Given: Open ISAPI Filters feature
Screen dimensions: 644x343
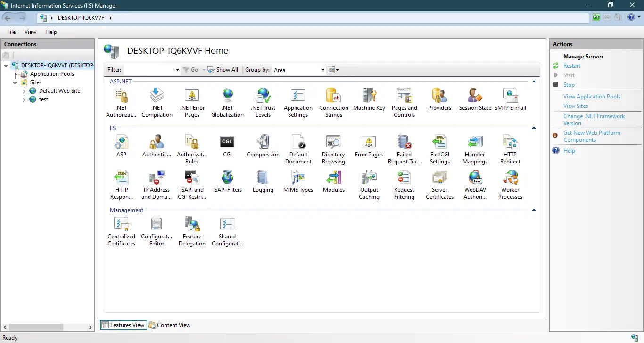Looking at the screenshot, I should coord(228,181).
